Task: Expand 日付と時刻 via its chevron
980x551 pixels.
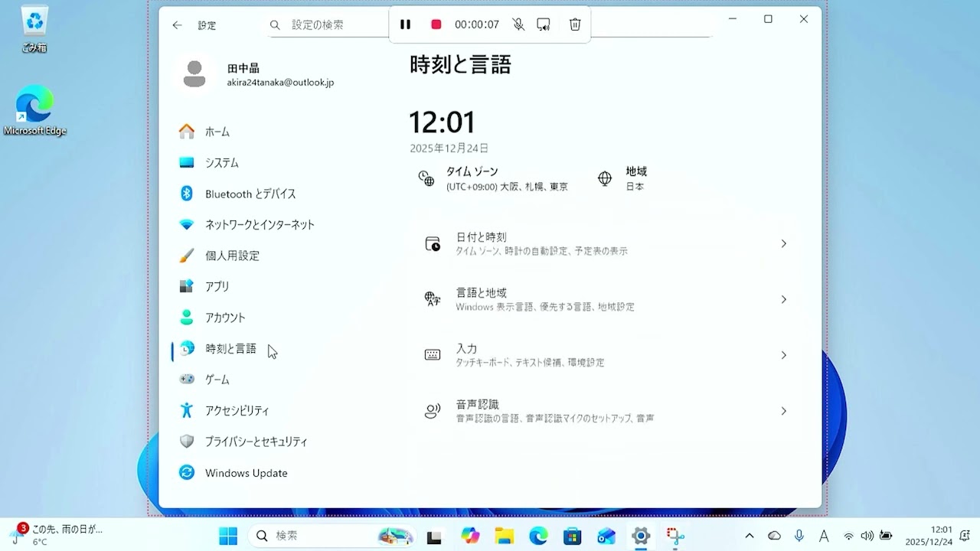Action: (783, 243)
